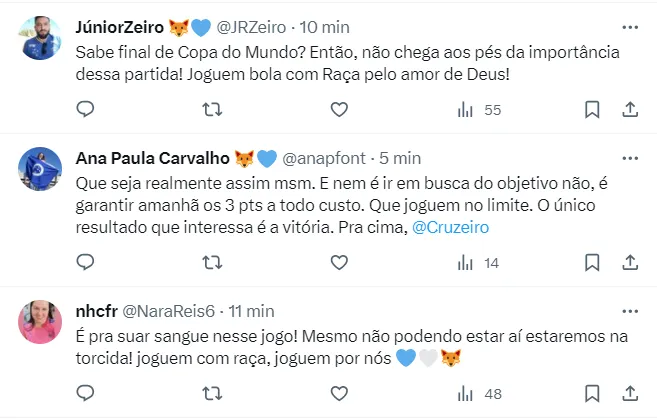Share JúniorZeiro's tweet

coord(630,109)
